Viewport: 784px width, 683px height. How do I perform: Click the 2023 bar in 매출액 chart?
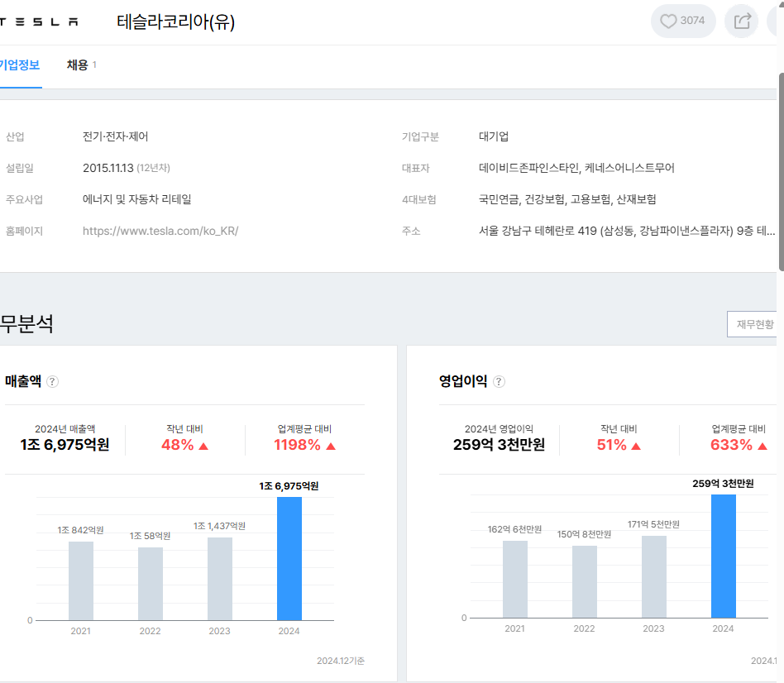[x=220, y=579]
